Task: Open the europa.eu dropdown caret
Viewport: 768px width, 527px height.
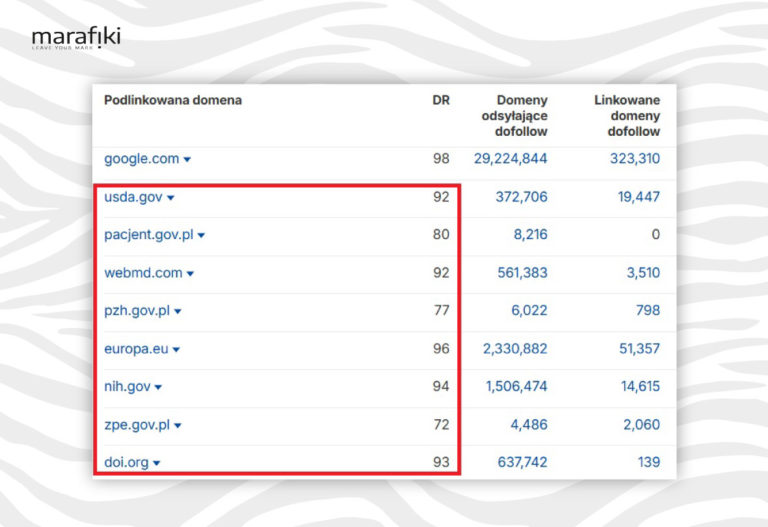Action: pos(176,350)
